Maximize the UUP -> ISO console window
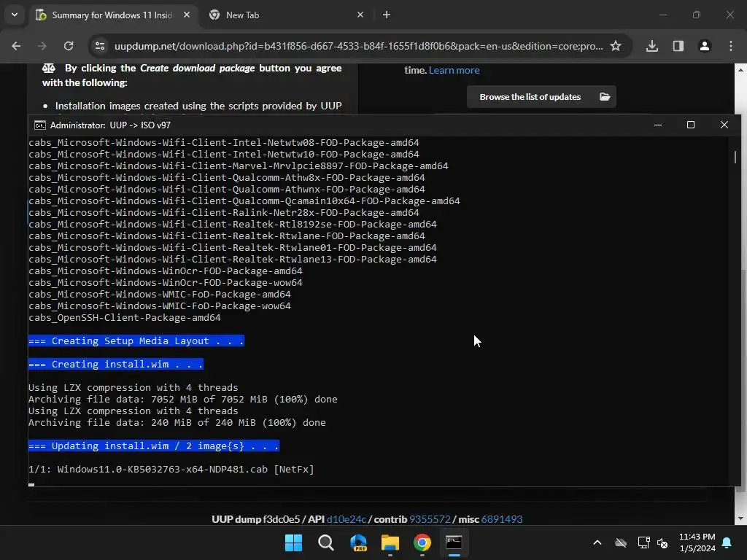This screenshot has width=747, height=560. (691, 125)
